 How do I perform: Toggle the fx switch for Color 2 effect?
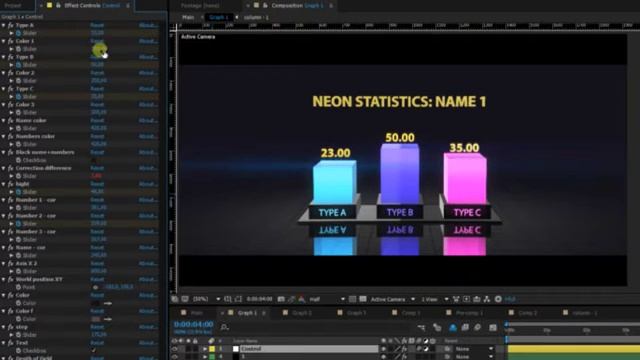click(11, 73)
